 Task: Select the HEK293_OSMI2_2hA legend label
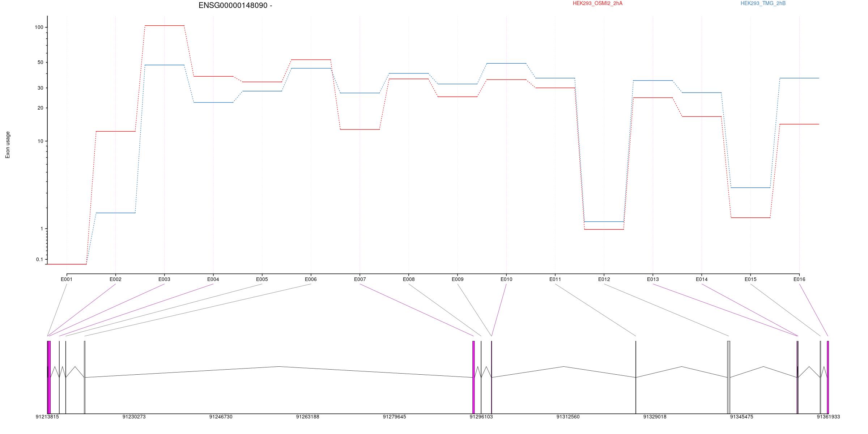(597, 3)
